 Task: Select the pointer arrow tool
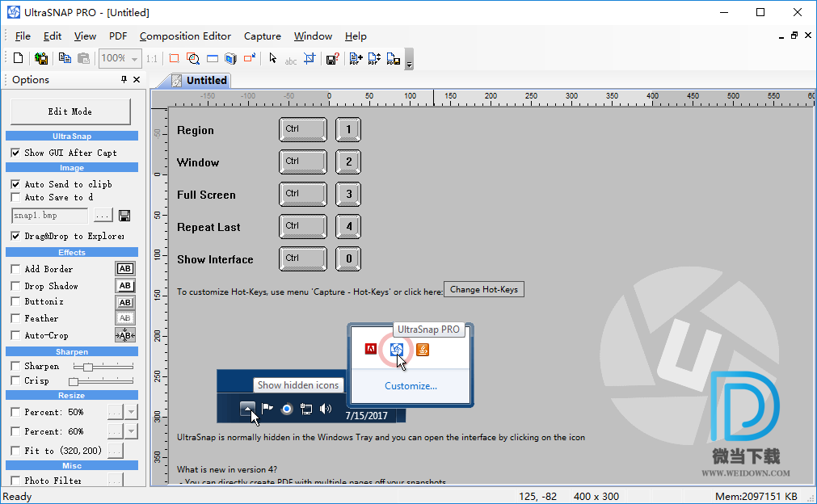coord(272,58)
